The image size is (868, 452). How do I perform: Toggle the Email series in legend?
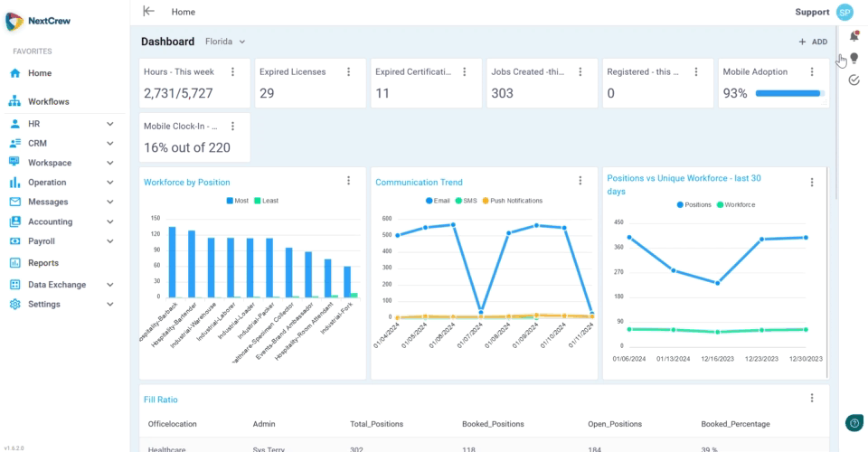pos(438,201)
